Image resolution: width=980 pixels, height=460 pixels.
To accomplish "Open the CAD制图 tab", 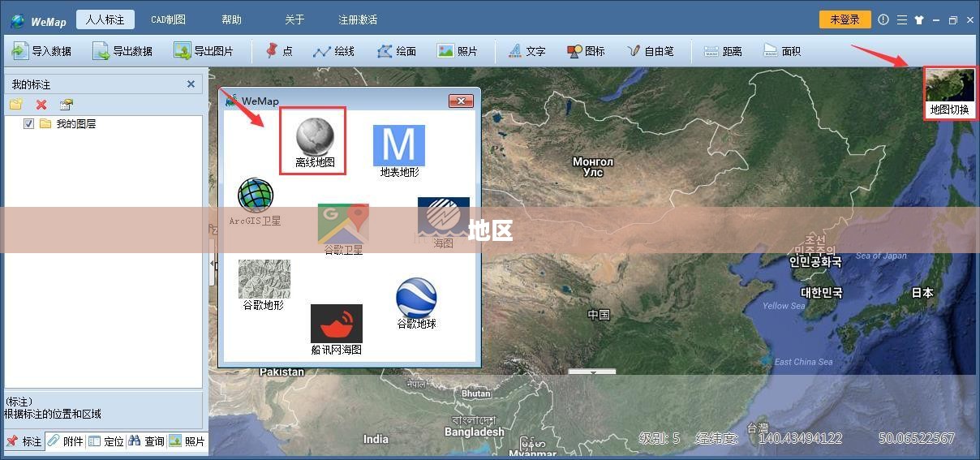I will pos(168,19).
